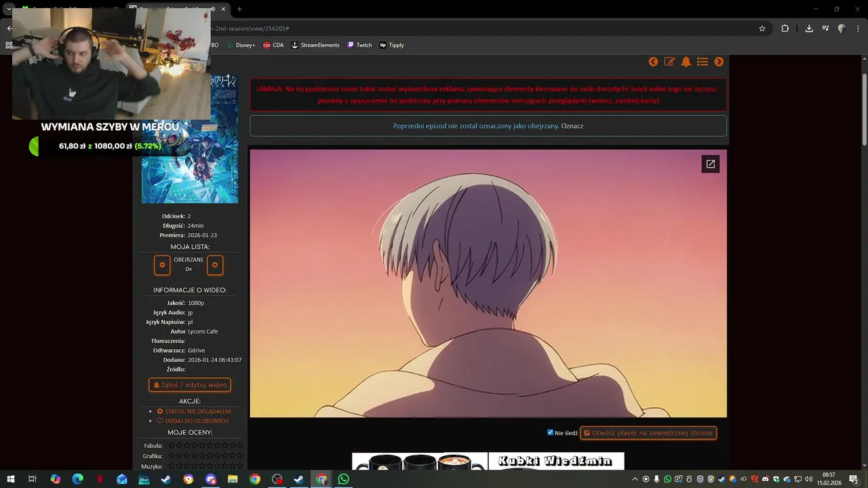Click the 1080p quality value

click(196, 303)
